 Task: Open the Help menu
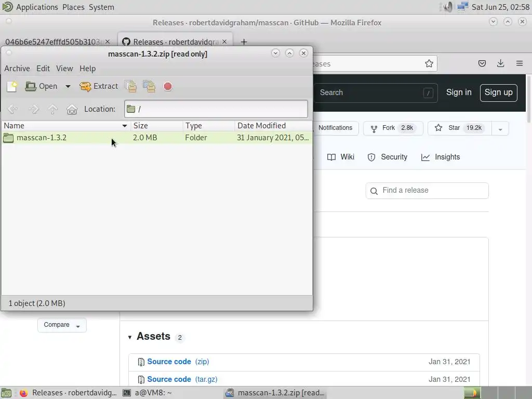[x=87, y=69]
